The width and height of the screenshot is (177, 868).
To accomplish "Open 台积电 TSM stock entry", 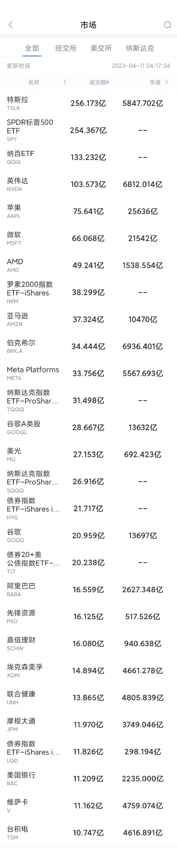I will 88,833.
